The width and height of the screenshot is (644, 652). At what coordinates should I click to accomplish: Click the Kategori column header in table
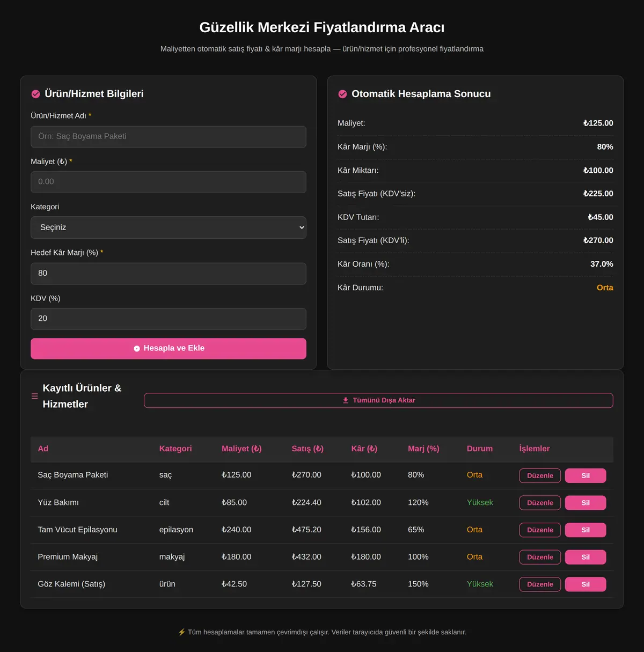click(175, 449)
